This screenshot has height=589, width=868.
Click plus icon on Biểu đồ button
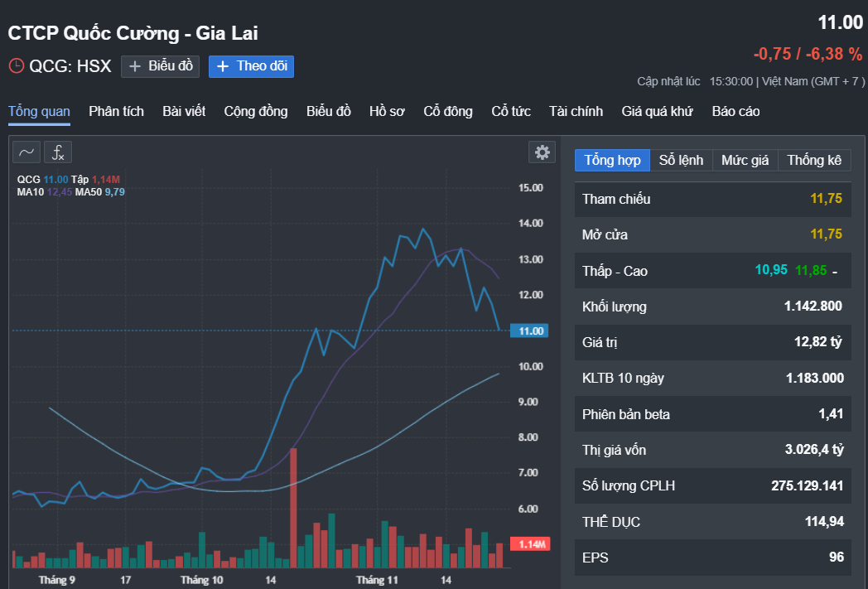tap(135, 66)
